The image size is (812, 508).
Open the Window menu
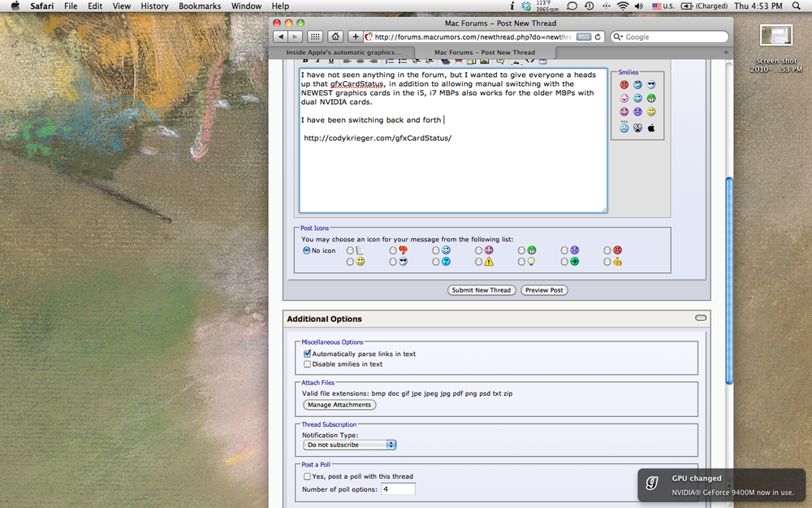[246, 7]
